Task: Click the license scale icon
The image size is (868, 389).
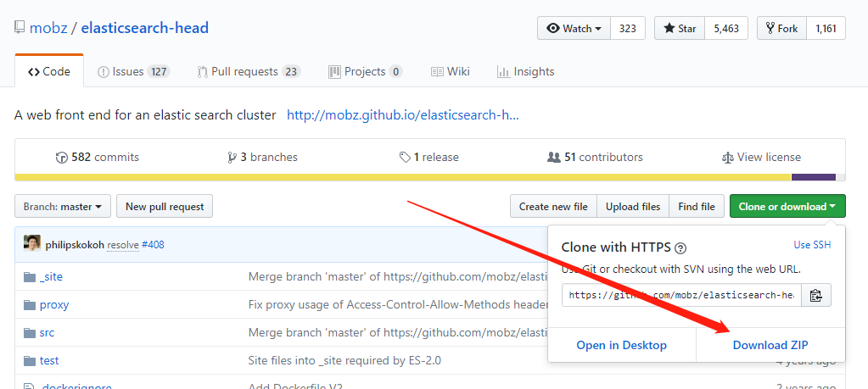Action: pos(727,158)
